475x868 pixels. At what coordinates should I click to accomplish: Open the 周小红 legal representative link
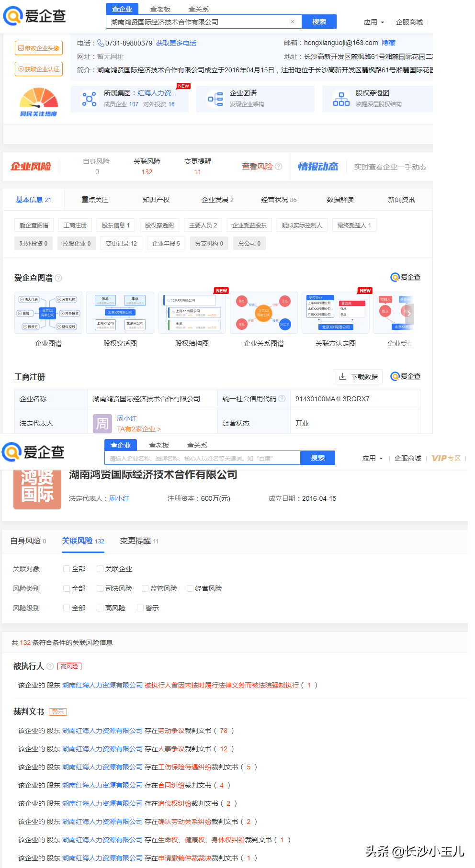click(x=127, y=418)
